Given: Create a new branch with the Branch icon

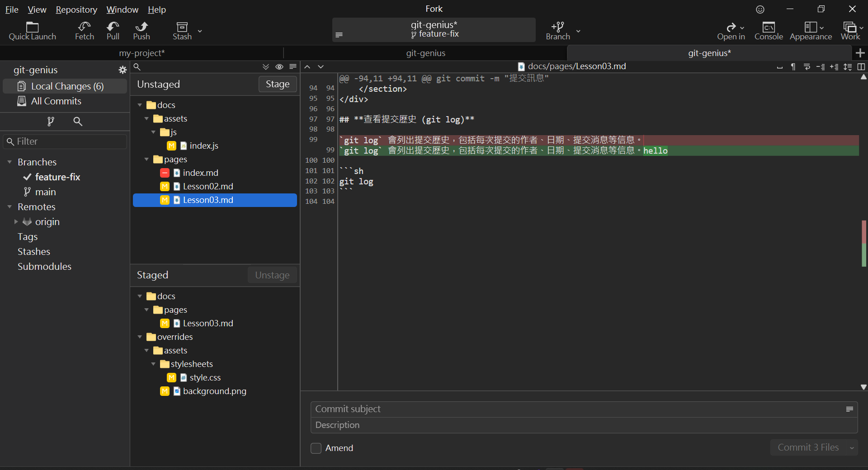Looking at the screenshot, I should pyautogui.click(x=558, y=31).
